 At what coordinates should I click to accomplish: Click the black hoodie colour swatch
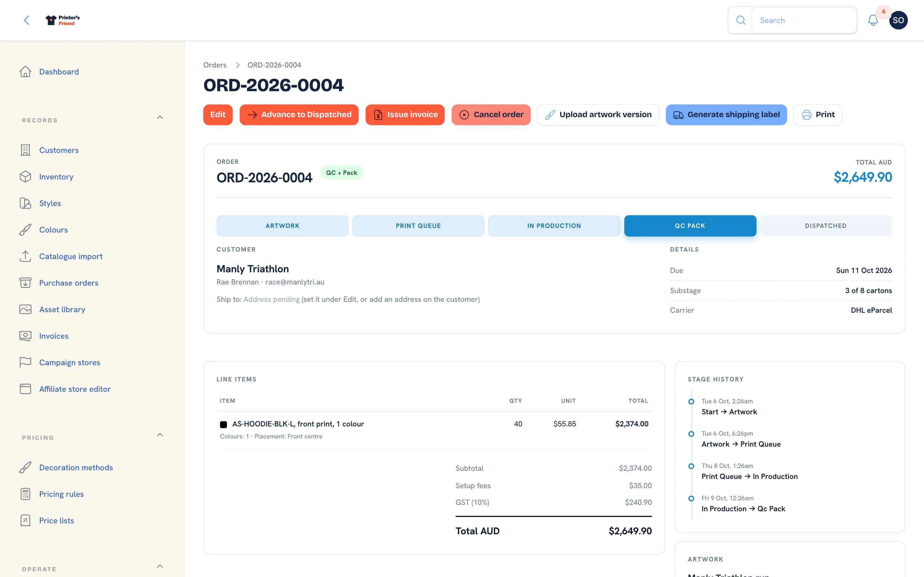(223, 424)
